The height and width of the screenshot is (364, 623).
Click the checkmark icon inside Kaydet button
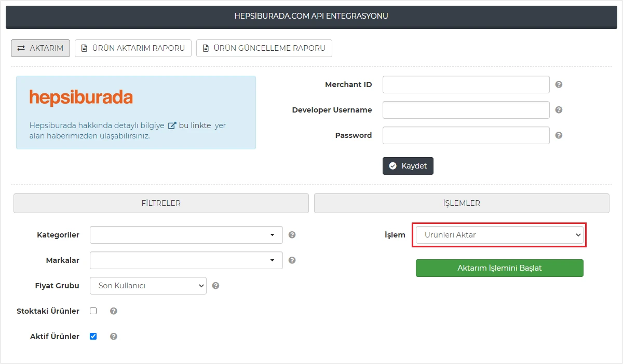tap(393, 166)
